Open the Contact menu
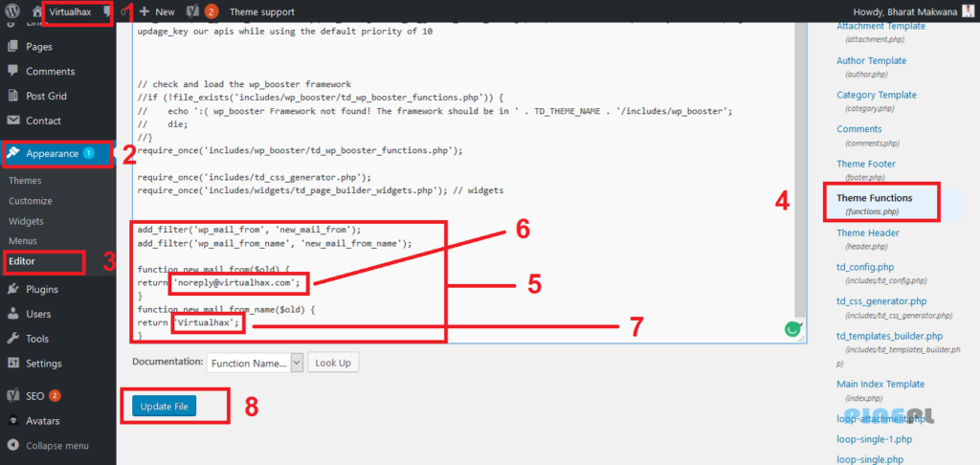 [x=44, y=121]
